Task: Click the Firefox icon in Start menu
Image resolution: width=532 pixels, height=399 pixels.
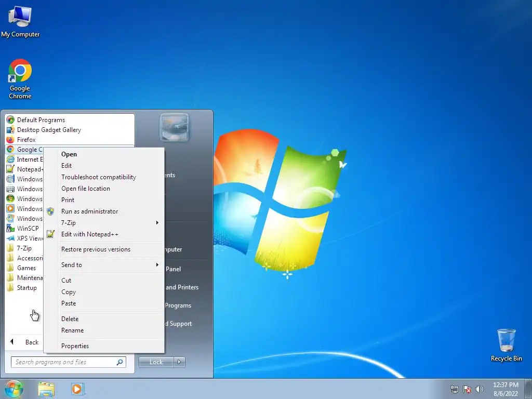Action: tap(10, 139)
